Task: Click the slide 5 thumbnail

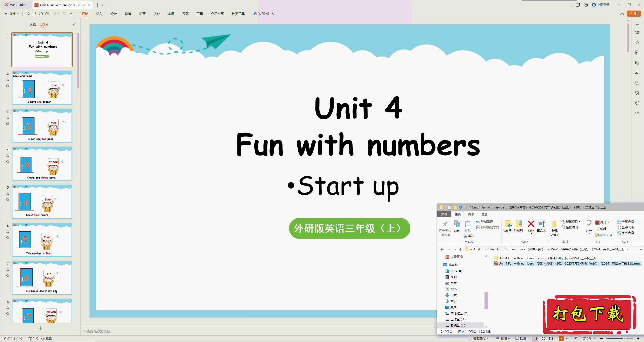Action: coord(41,202)
